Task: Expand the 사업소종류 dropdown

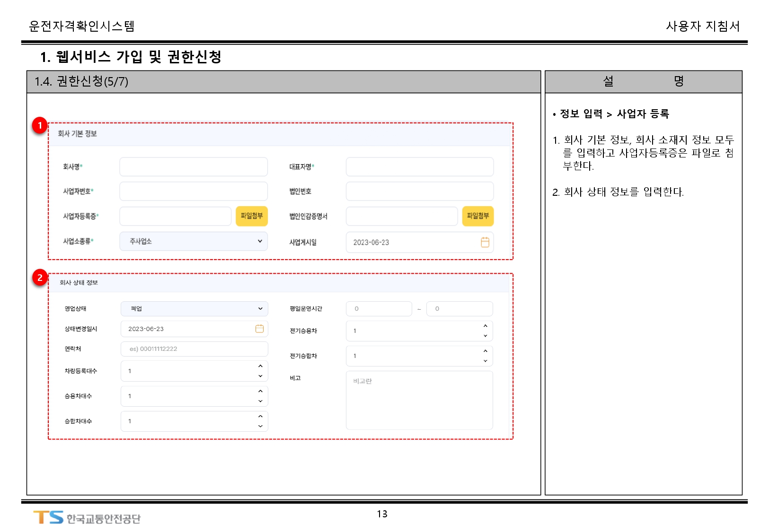Action: click(x=194, y=241)
